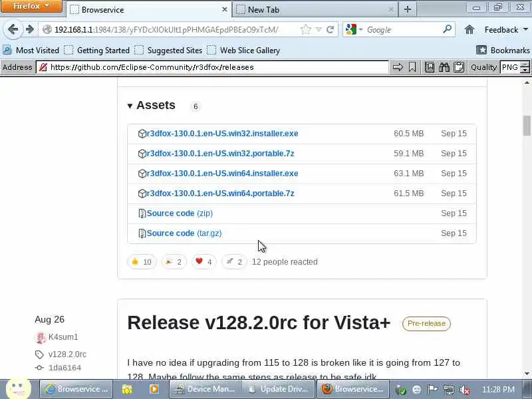532x399 pixels.
Task: Open Windows Start orb
Action: click(x=19, y=389)
